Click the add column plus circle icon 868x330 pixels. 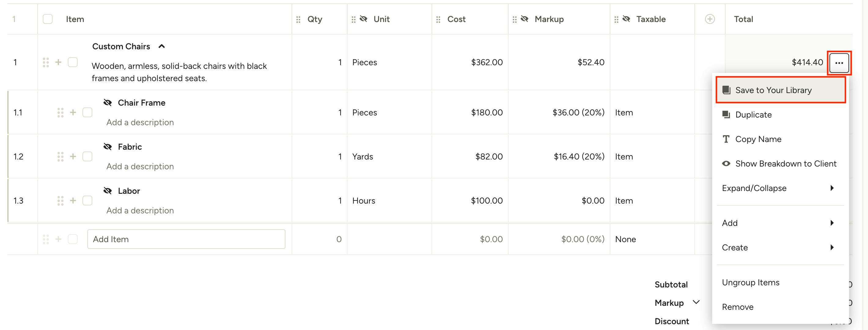[710, 19]
